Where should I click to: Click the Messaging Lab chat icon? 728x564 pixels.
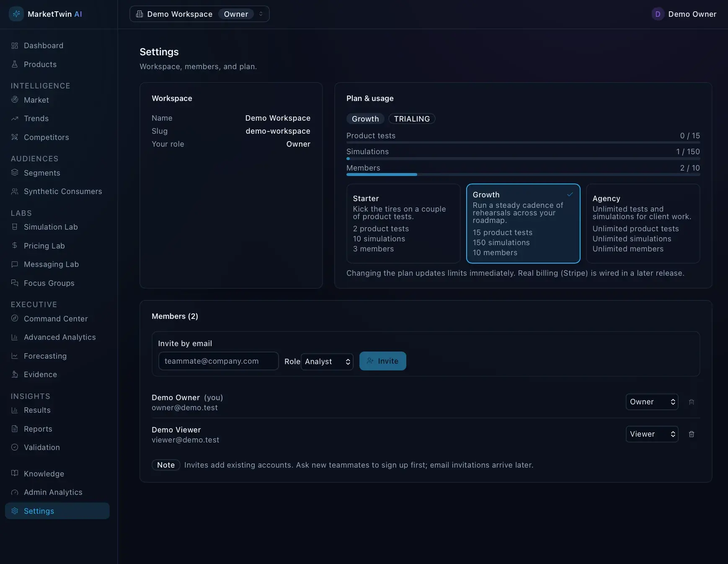click(15, 264)
